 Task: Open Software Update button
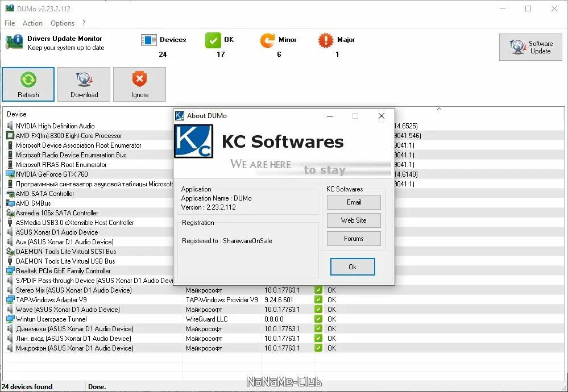530,47
